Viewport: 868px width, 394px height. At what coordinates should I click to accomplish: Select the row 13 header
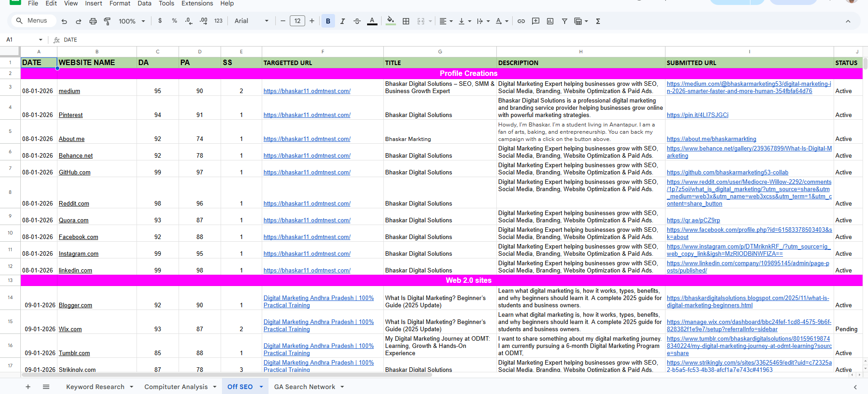point(10,280)
